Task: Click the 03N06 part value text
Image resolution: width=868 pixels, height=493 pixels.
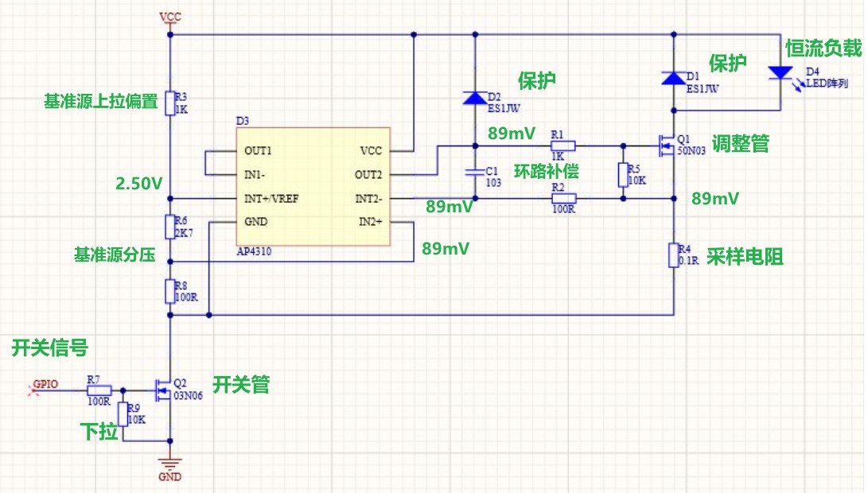Action: 188,396
